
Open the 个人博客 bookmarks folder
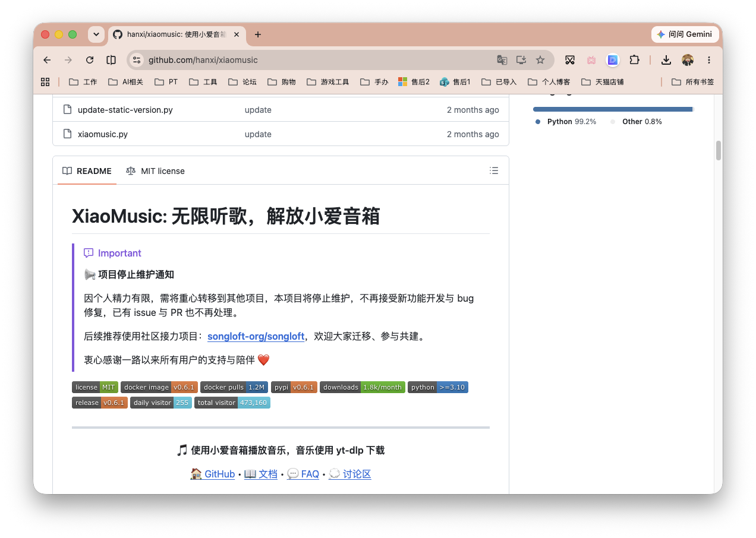click(x=549, y=82)
